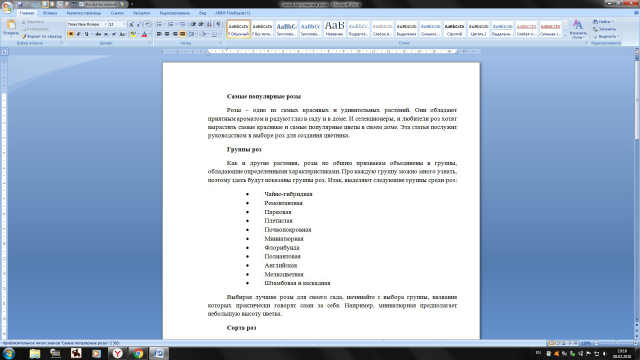Clear formatting icon
The width and height of the screenshot is (640, 360).
pos(148,24)
